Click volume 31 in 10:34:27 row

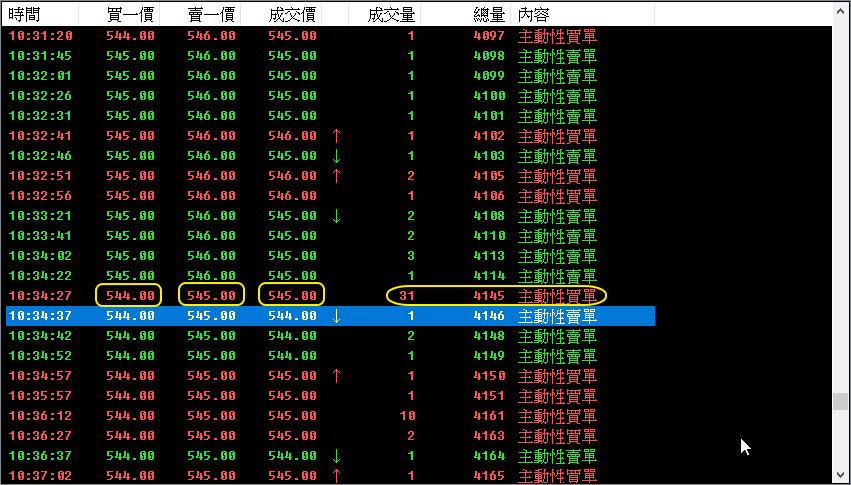click(407, 296)
